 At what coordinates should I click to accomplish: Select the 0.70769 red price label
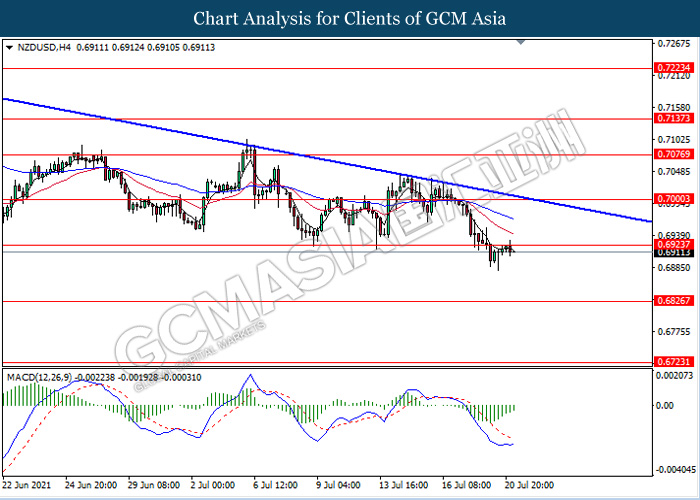pos(674,154)
